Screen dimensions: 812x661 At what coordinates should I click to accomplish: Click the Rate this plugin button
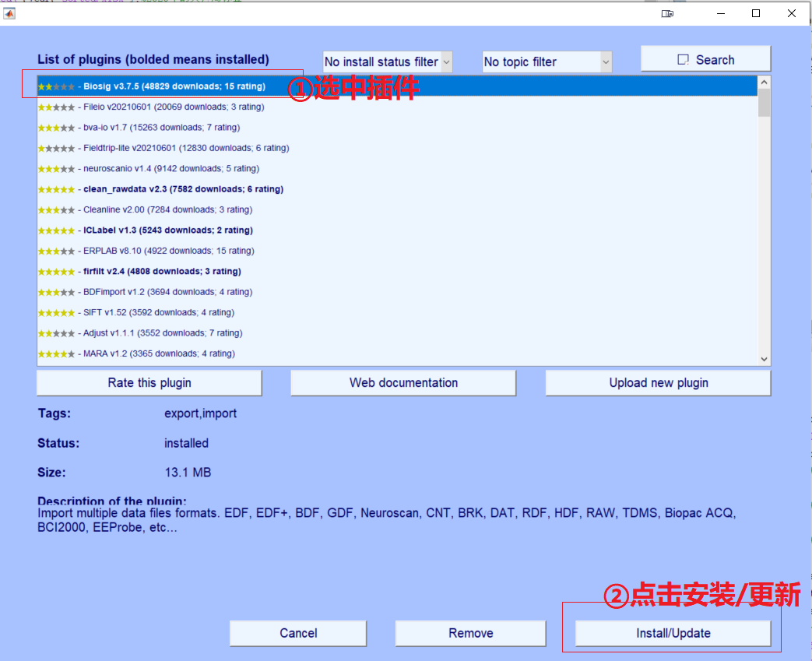(x=149, y=382)
